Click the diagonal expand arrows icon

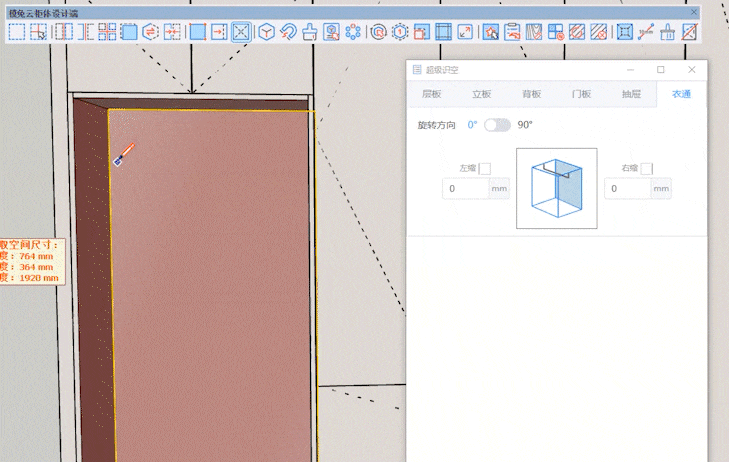(x=465, y=32)
